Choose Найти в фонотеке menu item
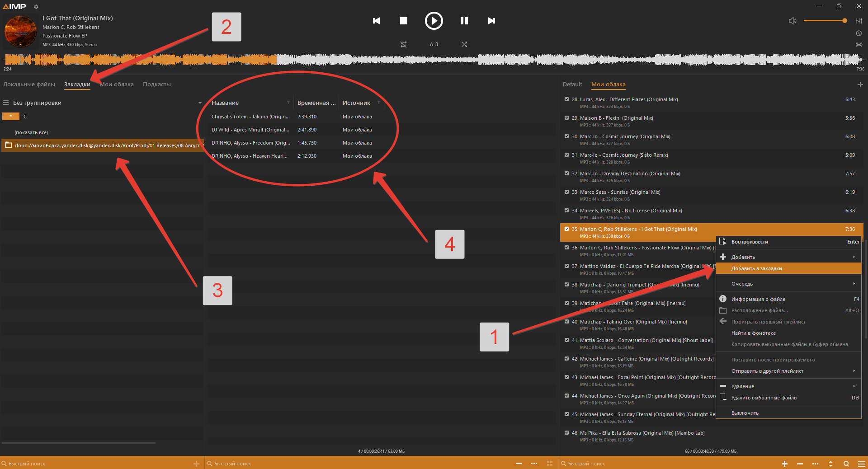Viewport: 868px width, 469px height. [788, 333]
